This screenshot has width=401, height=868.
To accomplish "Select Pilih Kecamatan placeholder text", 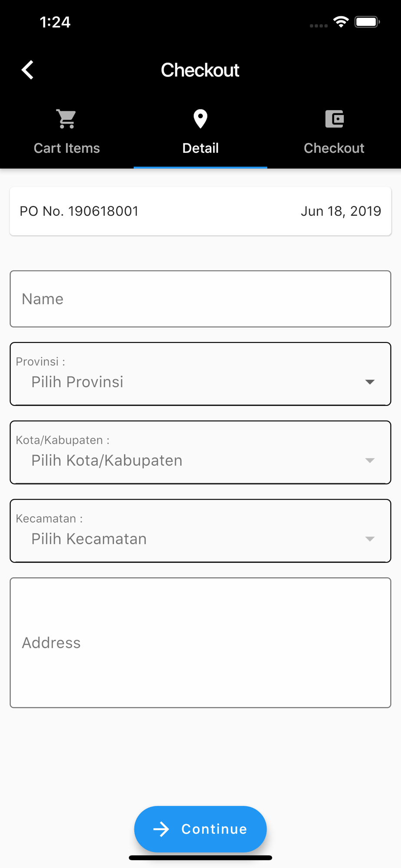I will pyautogui.click(x=89, y=539).
